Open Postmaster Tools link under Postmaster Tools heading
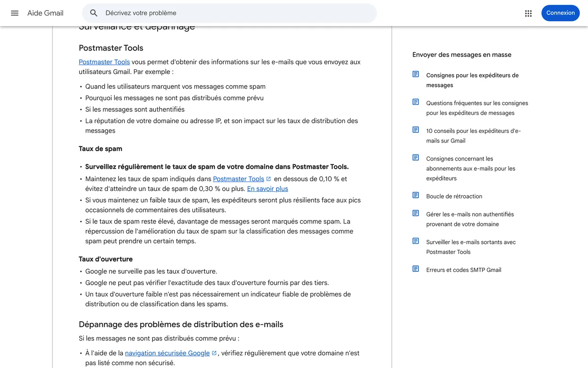The height and width of the screenshot is (368, 588). pos(104,62)
